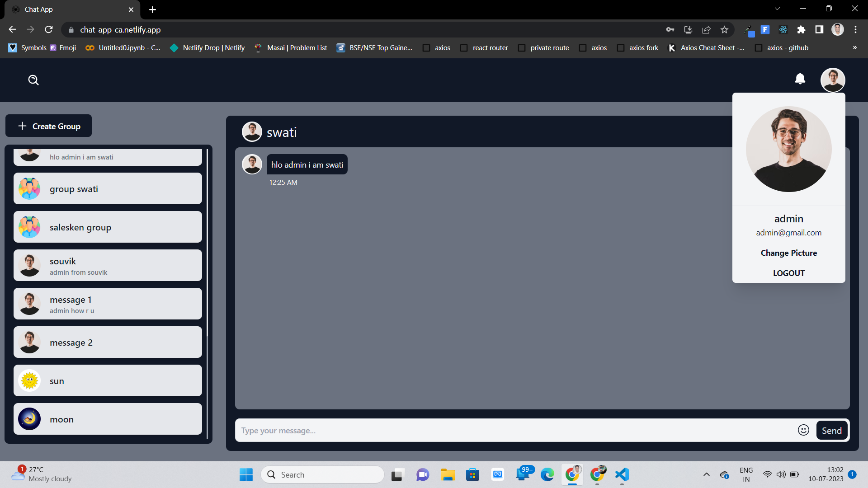Click the moon chat avatar icon
This screenshot has width=868, height=488.
point(29,418)
